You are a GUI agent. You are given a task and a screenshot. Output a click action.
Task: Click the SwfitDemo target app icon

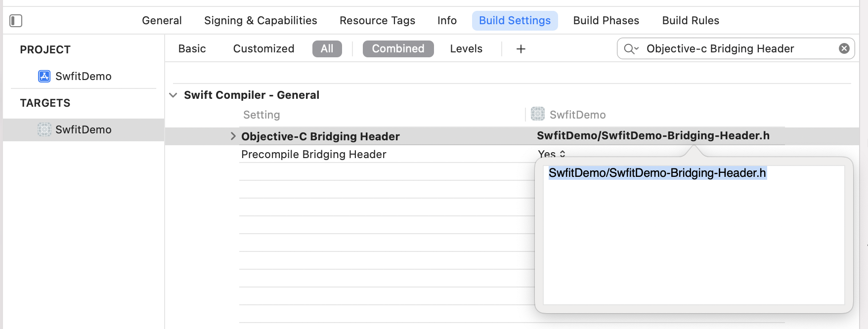(44, 129)
